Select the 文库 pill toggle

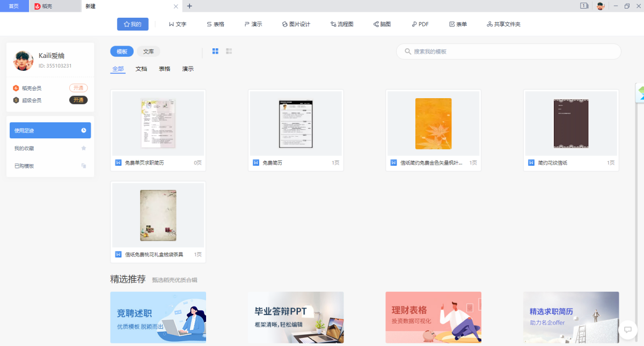click(149, 51)
